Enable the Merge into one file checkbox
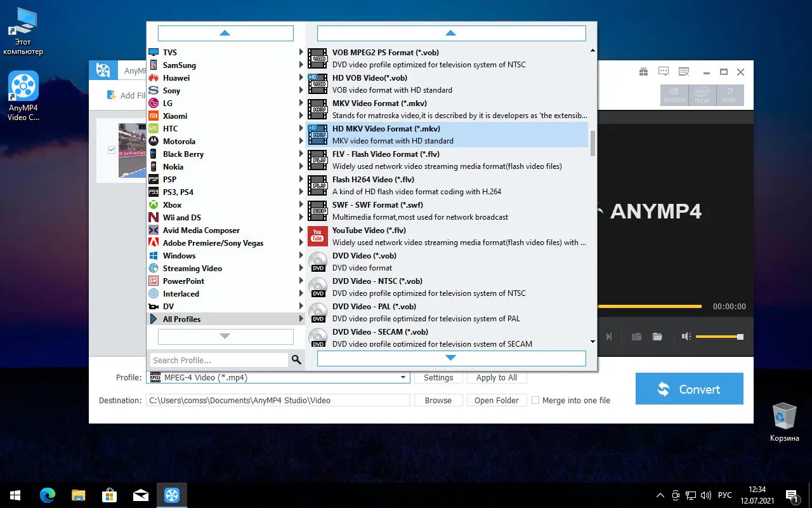 [x=535, y=400]
